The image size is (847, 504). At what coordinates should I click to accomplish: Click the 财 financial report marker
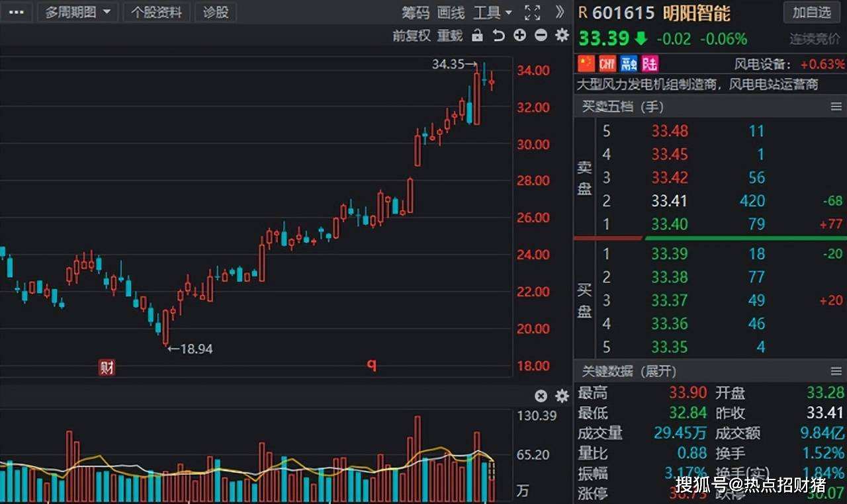click(x=107, y=367)
